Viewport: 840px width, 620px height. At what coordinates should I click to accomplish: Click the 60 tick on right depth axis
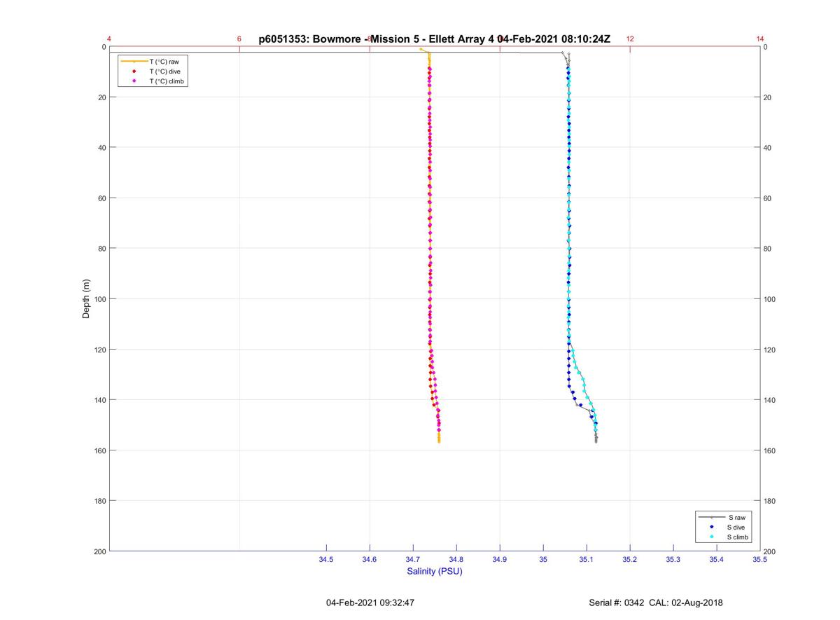(768, 198)
